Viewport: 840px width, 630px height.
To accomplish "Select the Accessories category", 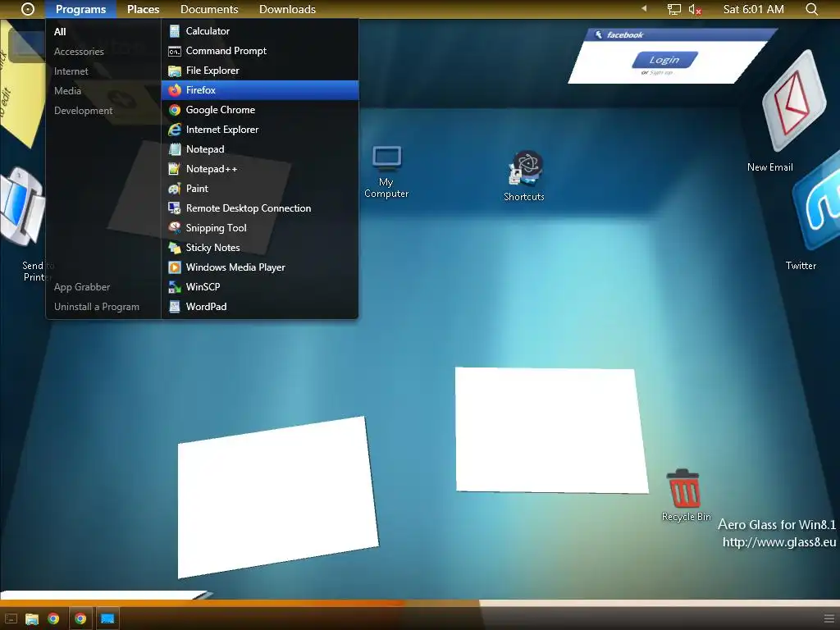I will point(79,52).
